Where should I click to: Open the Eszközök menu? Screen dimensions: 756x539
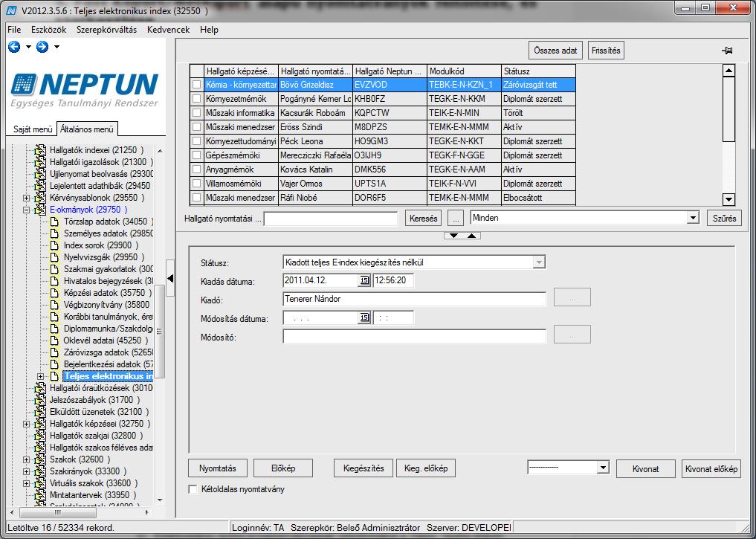point(49,30)
